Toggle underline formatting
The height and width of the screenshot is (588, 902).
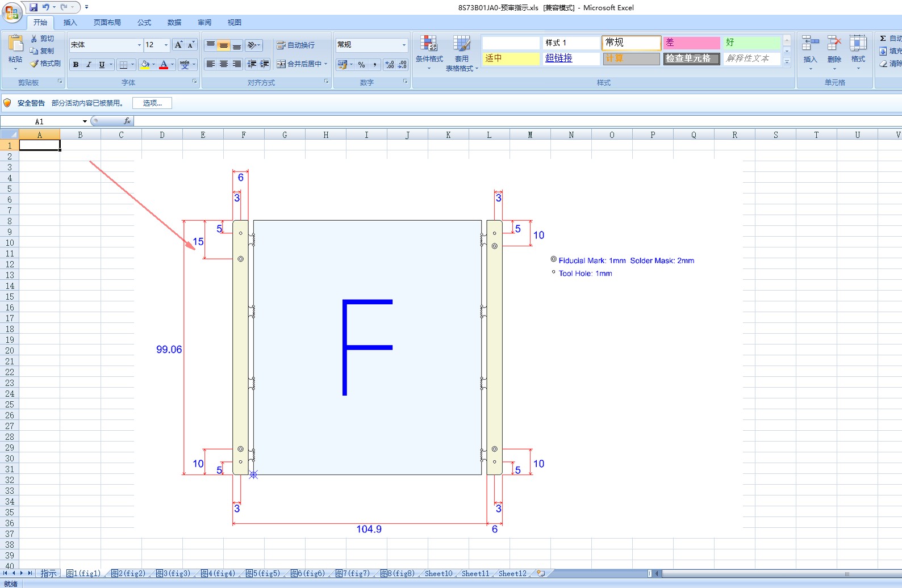[102, 65]
